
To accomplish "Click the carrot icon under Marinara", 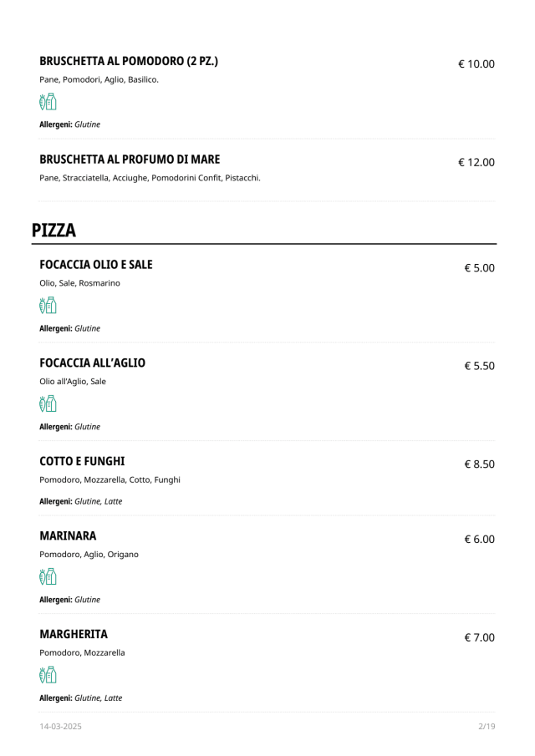I will click(x=43, y=577).
